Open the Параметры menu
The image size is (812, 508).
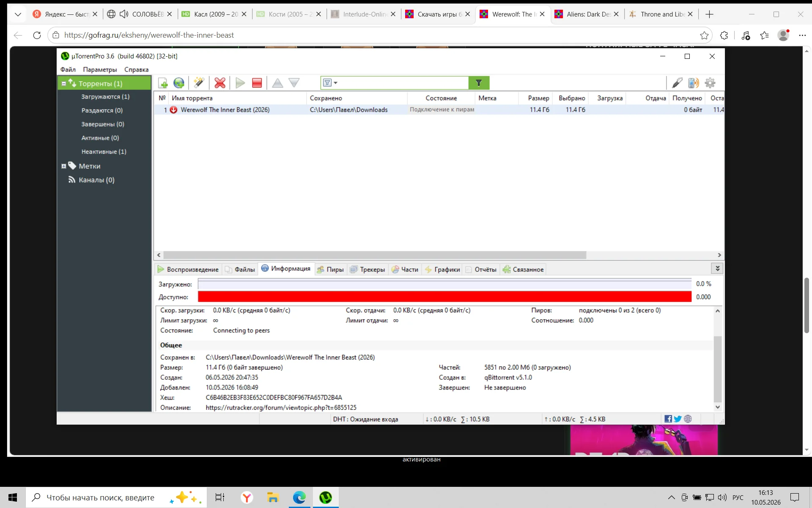coord(100,69)
